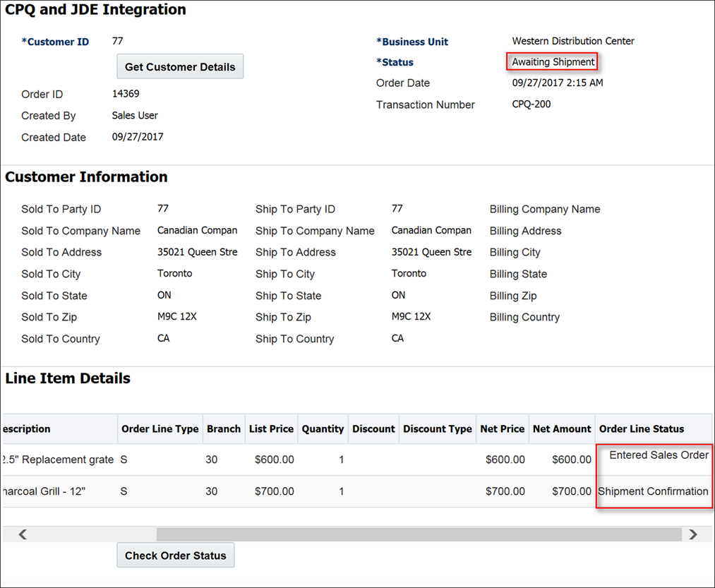
Task: Select the Replacement grate line item row
Action: tap(58, 460)
